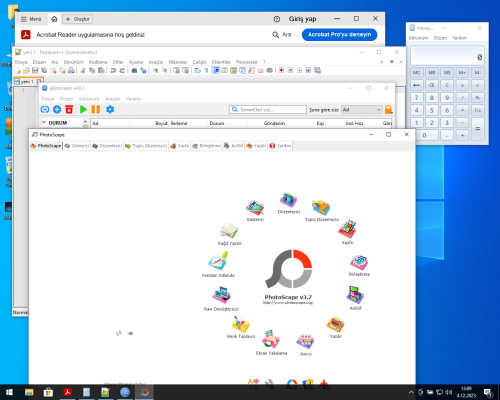Open the Ekran Yakalama icon in PhotoScape

pyautogui.click(x=271, y=339)
